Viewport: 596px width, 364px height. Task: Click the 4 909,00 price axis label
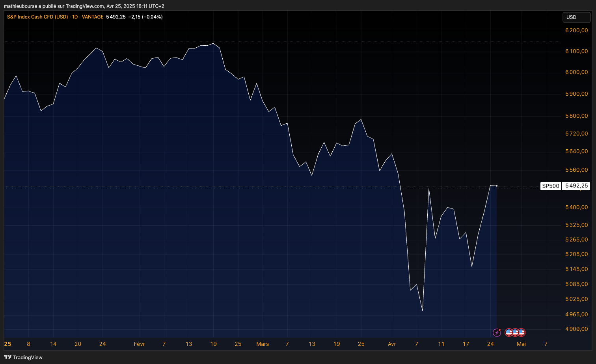click(x=576, y=329)
